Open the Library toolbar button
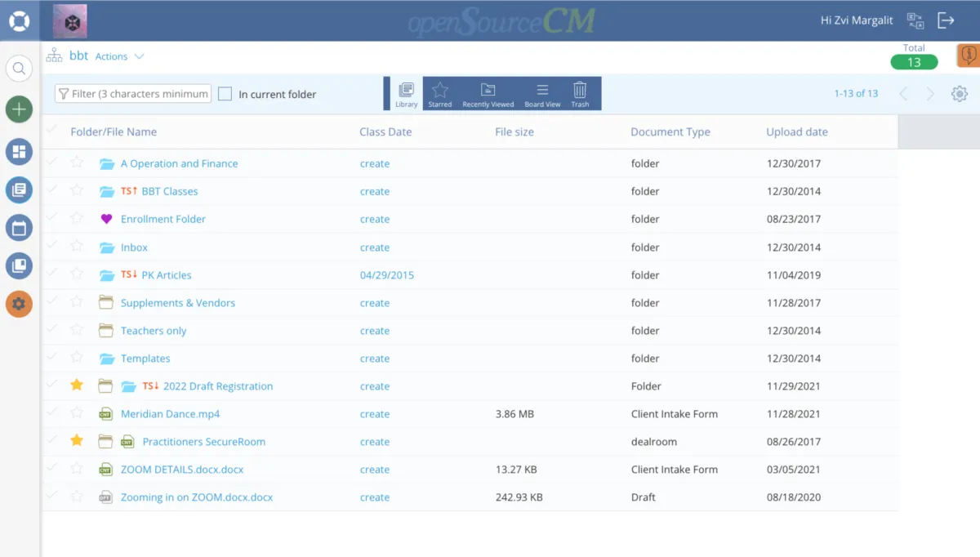The width and height of the screenshot is (980, 557). point(406,93)
